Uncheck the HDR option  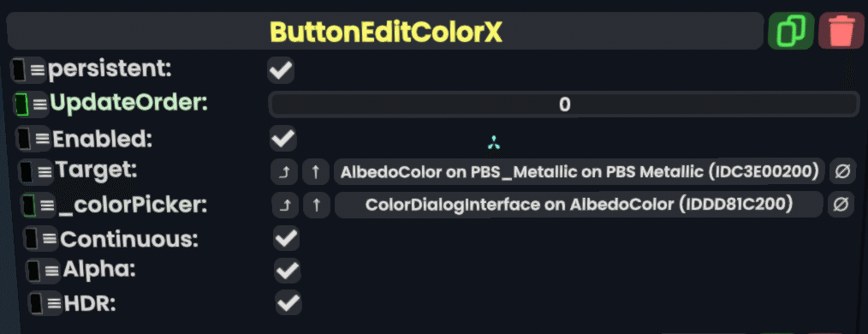click(289, 302)
